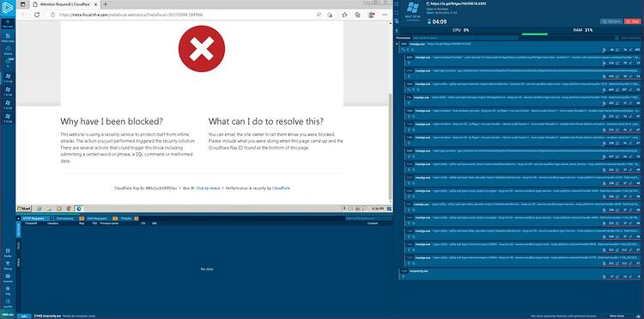Click the "Click to reveal" IP link
Image resolution: width=644 pixels, height=319 pixels.
pos(208,188)
